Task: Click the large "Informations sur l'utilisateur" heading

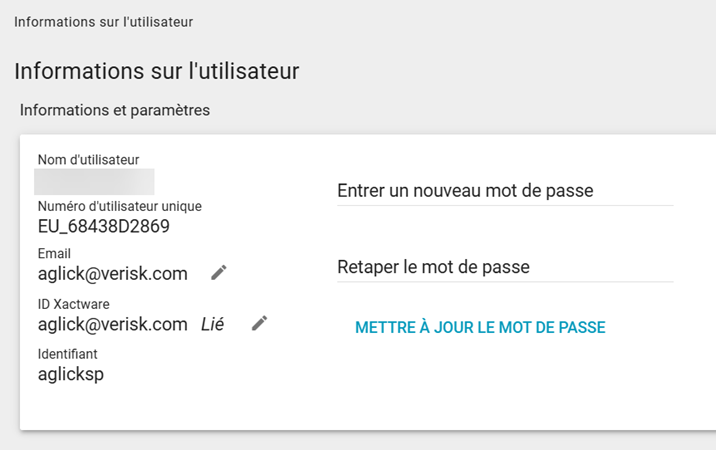Action: tap(157, 71)
